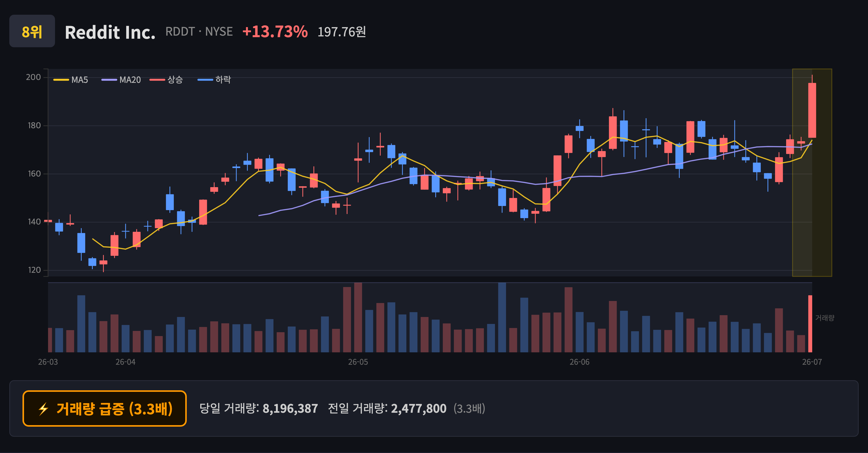Click the 180 price axis label

click(x=34, y=125)
